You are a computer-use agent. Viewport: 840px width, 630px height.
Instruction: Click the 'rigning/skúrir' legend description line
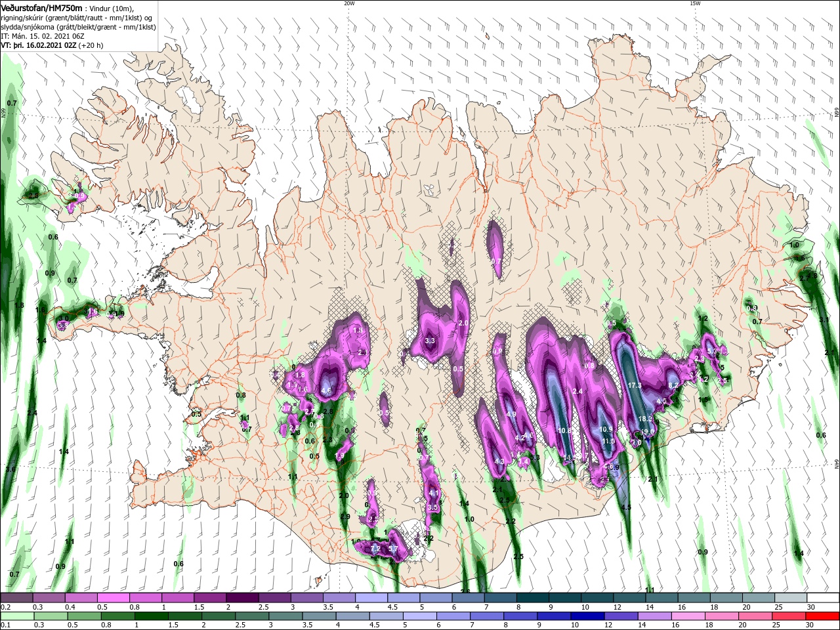tap(77, 18)
